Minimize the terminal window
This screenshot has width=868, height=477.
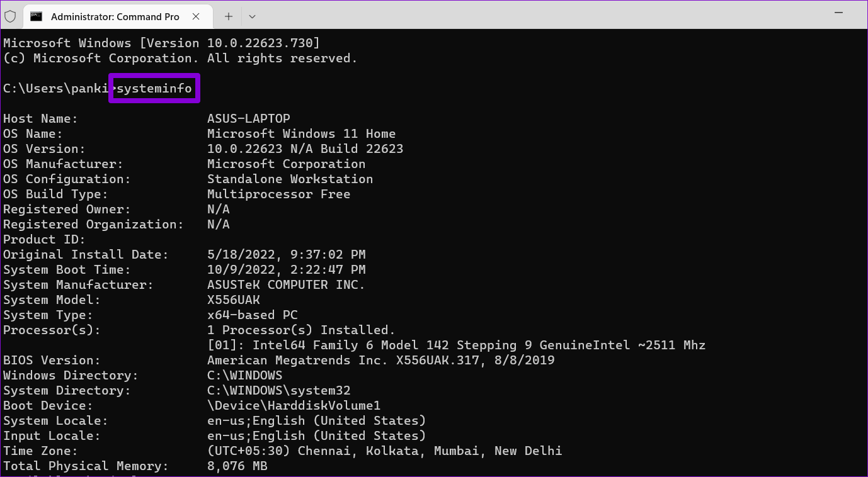(838, 13)
